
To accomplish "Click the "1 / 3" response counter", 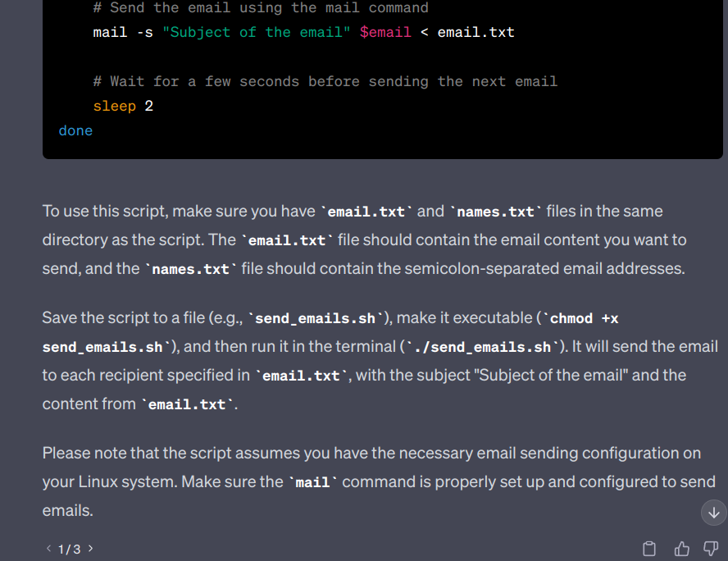I will click(69, 549).
